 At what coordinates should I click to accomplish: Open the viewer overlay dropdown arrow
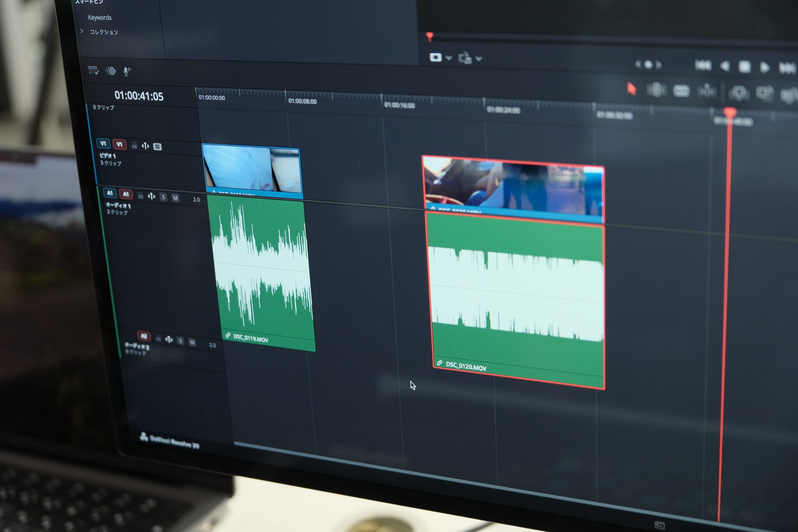[479, 59]
